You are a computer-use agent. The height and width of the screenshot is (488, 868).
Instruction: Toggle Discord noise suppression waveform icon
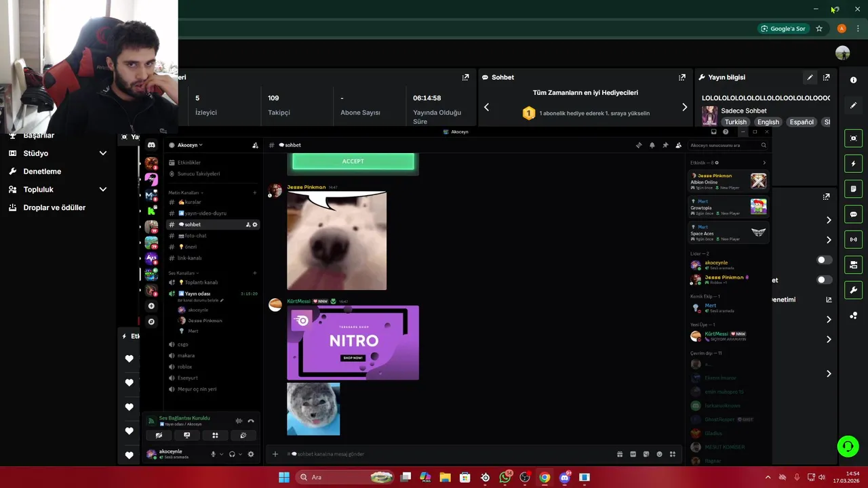(239, 421)
